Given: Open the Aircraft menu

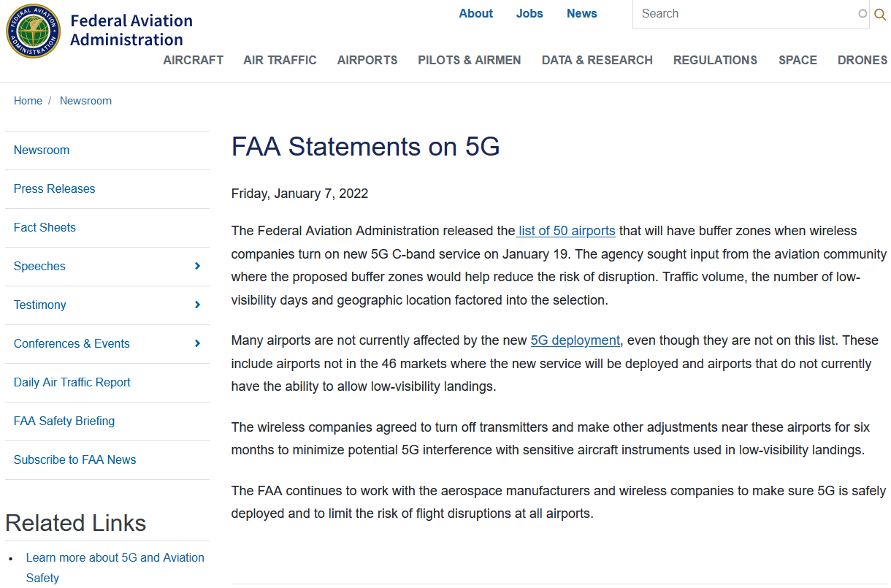Looking at the screenshot, I should click(x=194, y=61).
